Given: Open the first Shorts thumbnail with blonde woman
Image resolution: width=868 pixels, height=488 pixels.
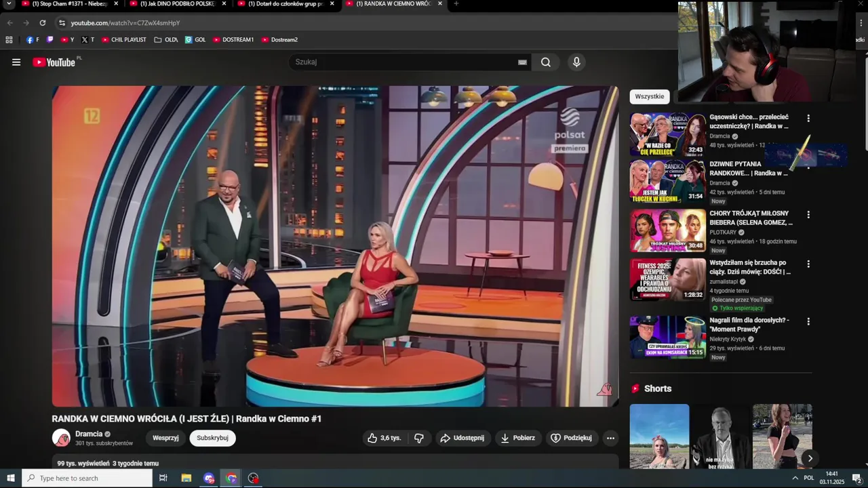Looking at the screenshot, I should pos(659,436).
